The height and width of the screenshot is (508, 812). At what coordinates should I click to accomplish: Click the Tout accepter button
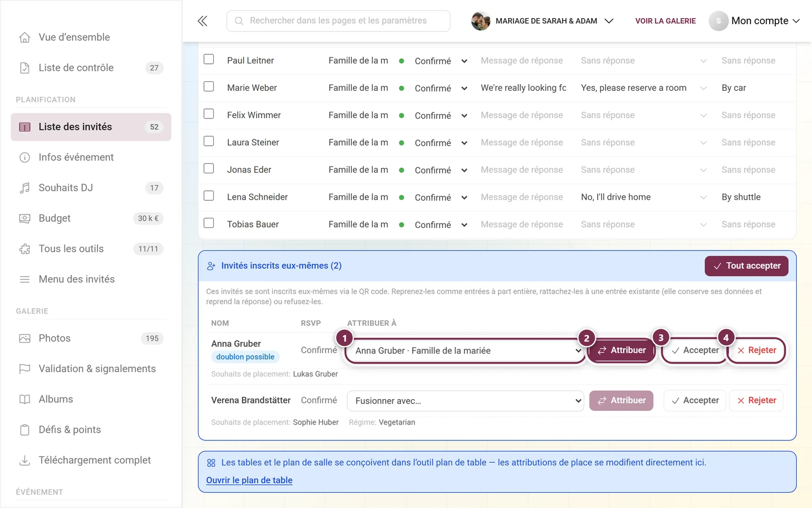tap(747, 266)
